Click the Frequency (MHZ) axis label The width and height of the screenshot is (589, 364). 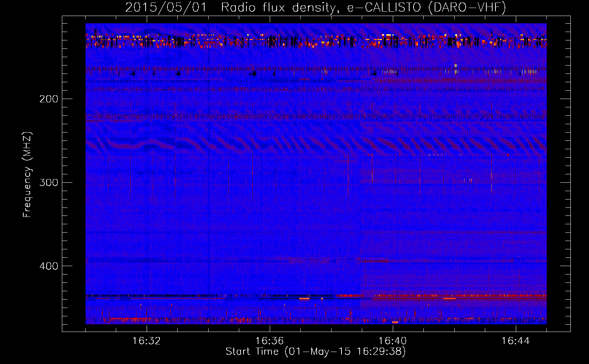click(27, 175)
